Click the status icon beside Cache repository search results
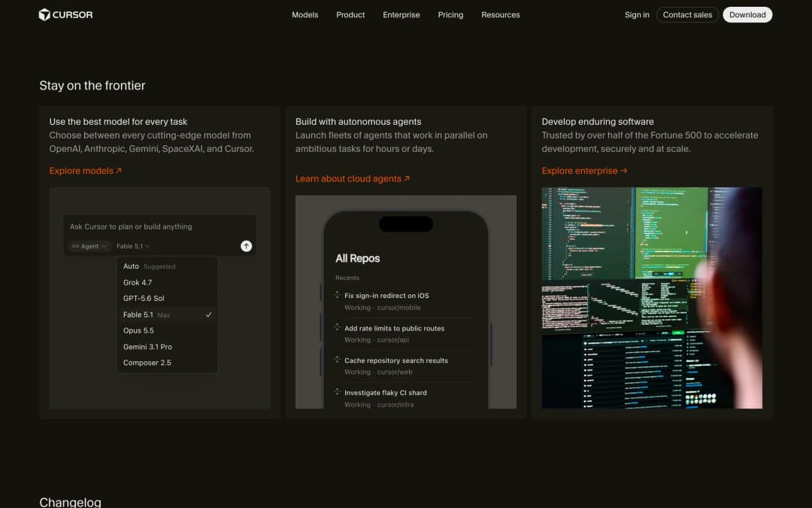812x508 pixels. point(337,360)
